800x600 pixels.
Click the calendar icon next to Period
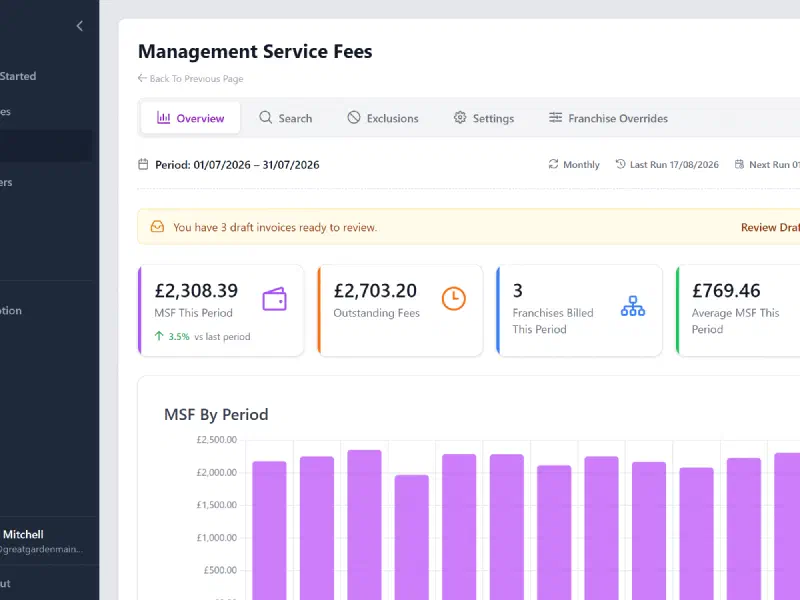click(143, 164)
